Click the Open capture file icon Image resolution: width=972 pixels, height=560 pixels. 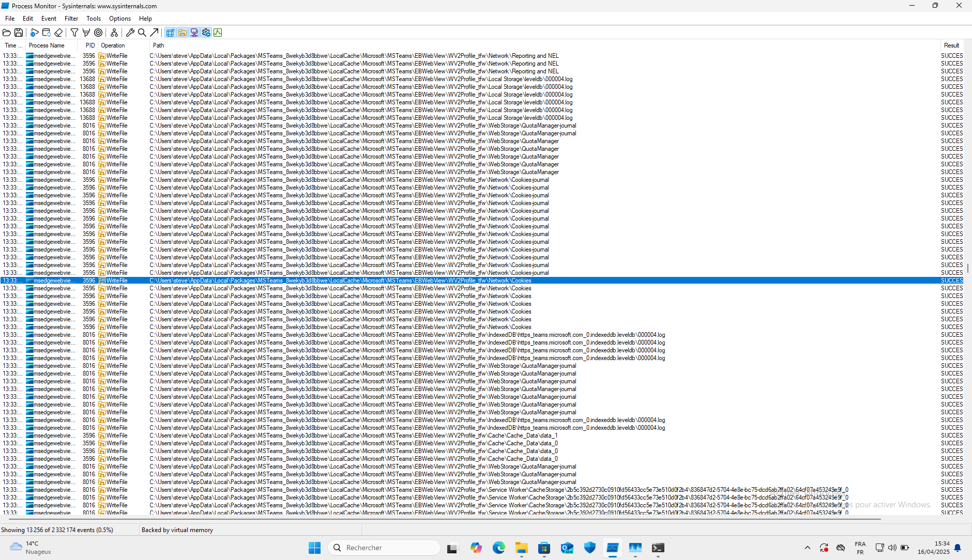pos(7,33)
